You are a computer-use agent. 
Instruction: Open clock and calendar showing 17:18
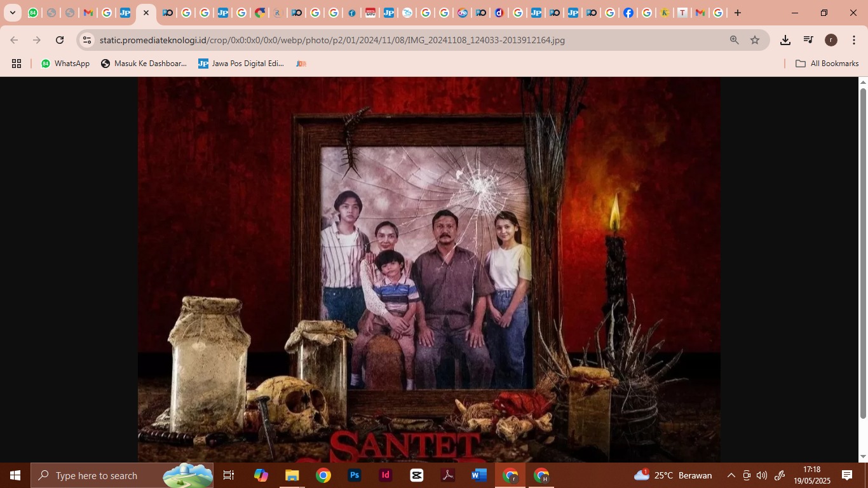811,475
